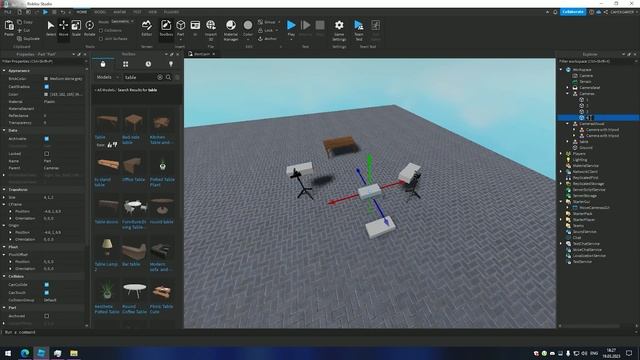Open the FILE menu
Viewport: 640px width, 360px height.
[x=8, y=12]
